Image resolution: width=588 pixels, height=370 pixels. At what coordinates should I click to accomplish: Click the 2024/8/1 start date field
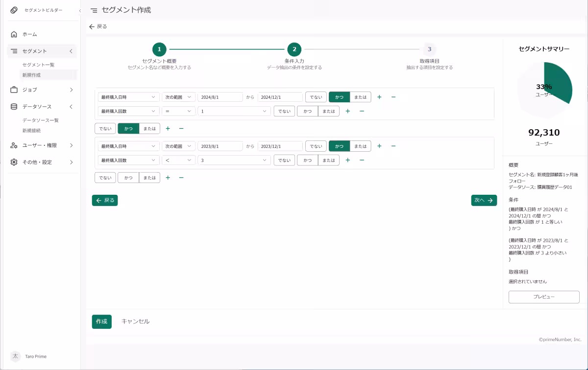(x=220, y=97)
